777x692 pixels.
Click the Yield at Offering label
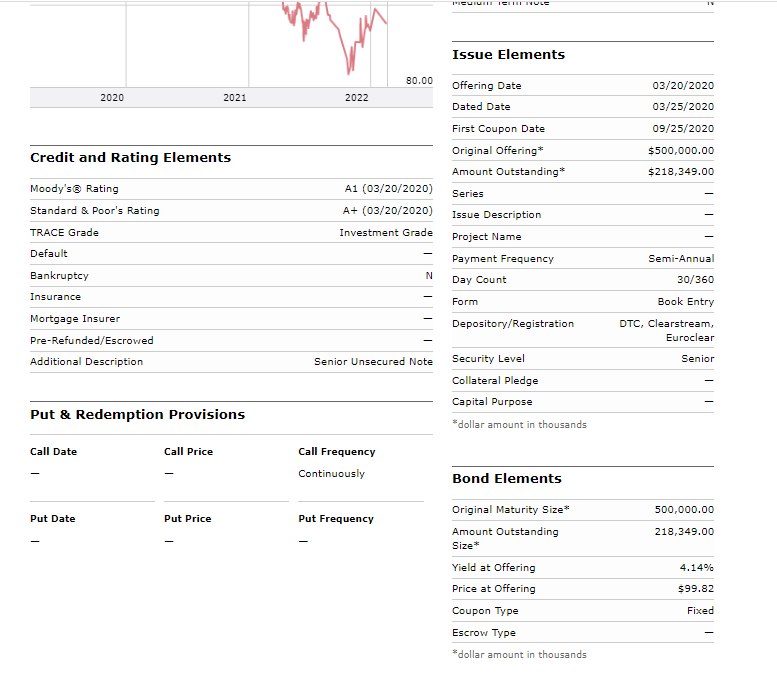pos(494,568)
